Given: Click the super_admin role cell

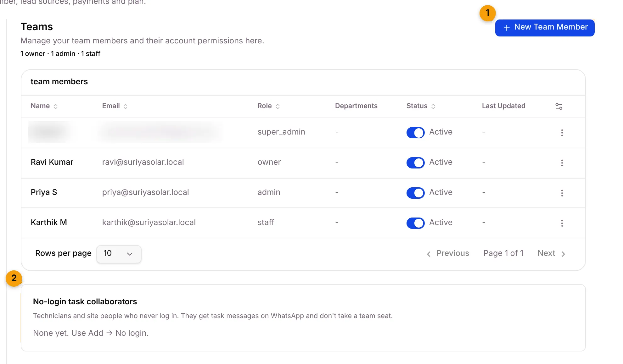Looking at the screenshot, I should click(x=281, y=132).
